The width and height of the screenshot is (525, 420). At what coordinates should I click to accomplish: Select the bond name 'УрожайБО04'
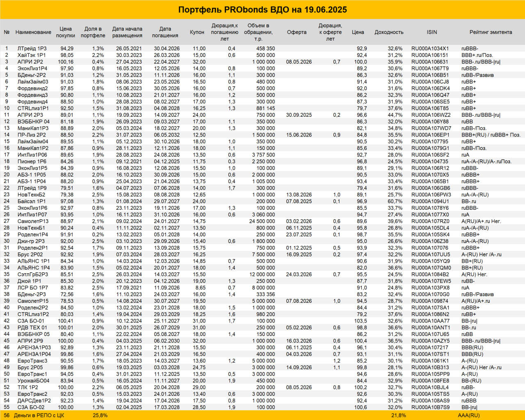pos(33,381)
